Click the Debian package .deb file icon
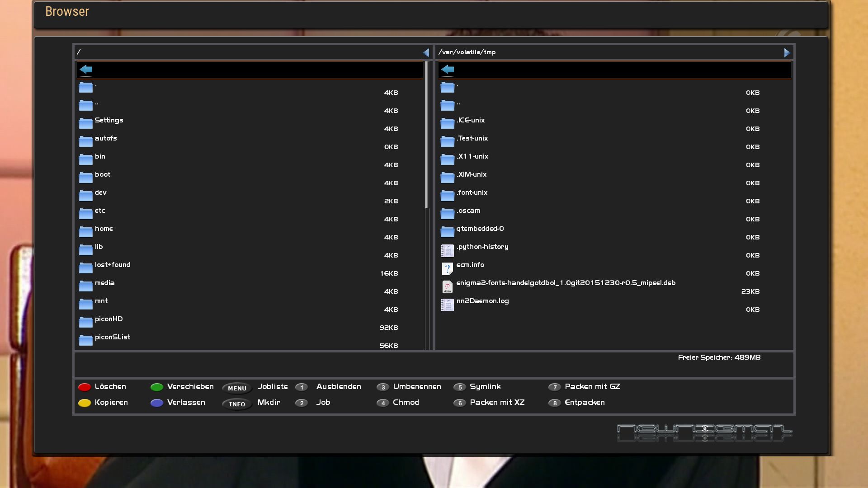Viewport: 868px width, 488px height. [447, 287]
